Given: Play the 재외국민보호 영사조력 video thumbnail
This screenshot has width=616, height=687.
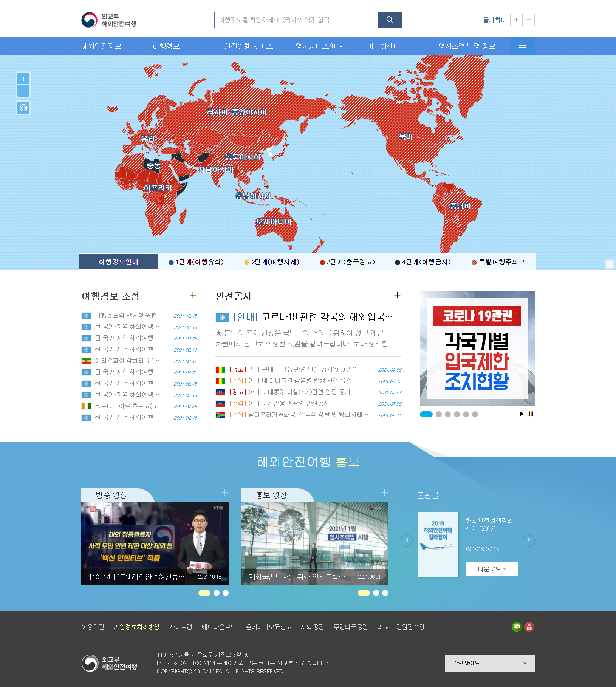Looking at the screenshot, I should click(314, 543).
